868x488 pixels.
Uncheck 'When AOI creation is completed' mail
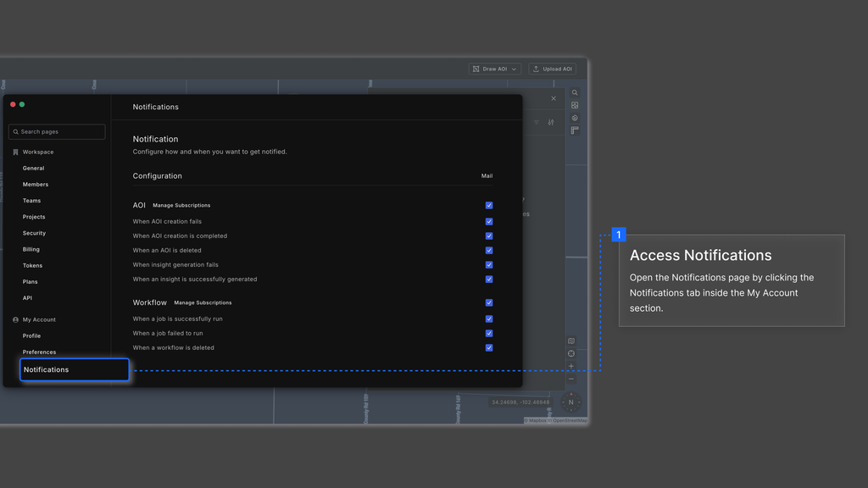489,236
